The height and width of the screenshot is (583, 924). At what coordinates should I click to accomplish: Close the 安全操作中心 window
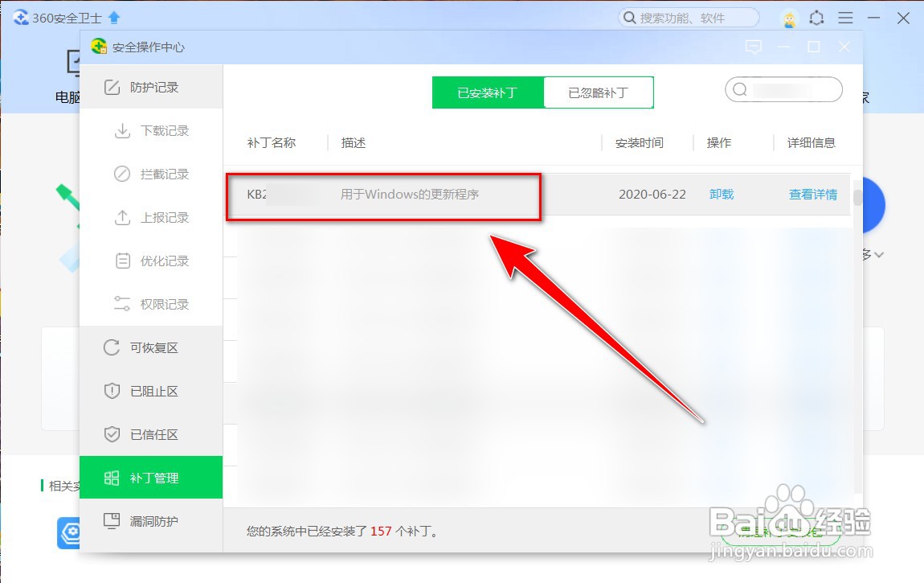pyautogui.click(x=844, y=47)
